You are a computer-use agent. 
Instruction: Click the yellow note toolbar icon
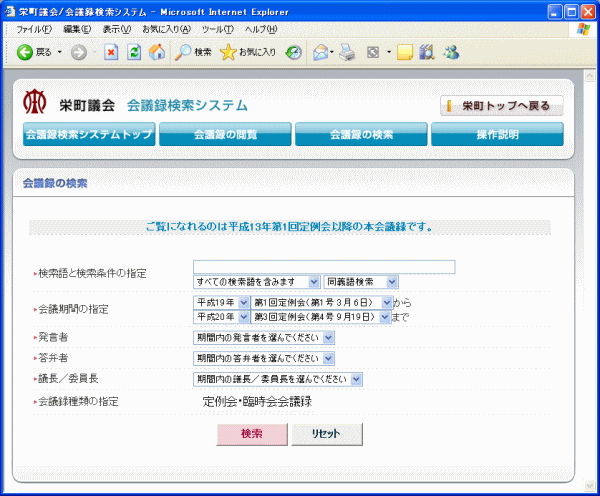[x=404, y=52]
